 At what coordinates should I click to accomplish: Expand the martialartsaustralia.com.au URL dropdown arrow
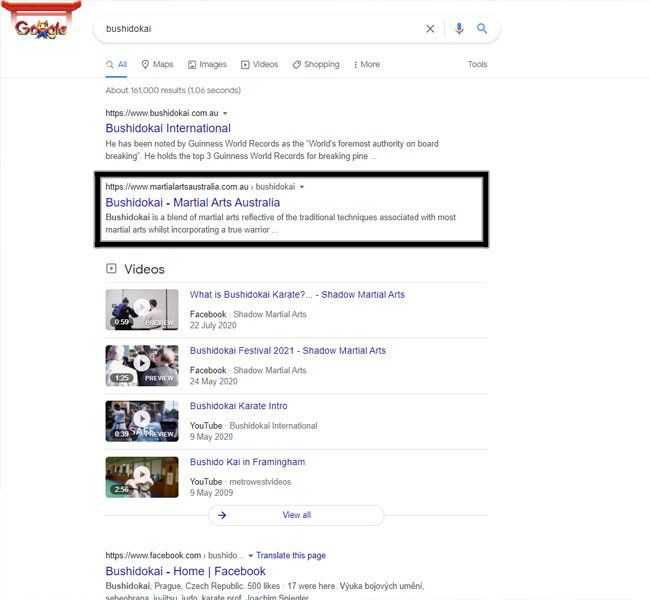302,187
